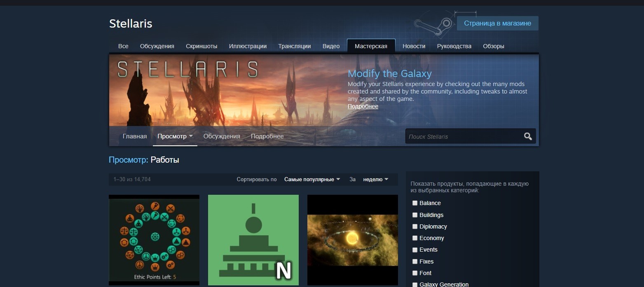Click the 'Страница в магазине' button
The image size is (644, 287).
click(497, 23)
